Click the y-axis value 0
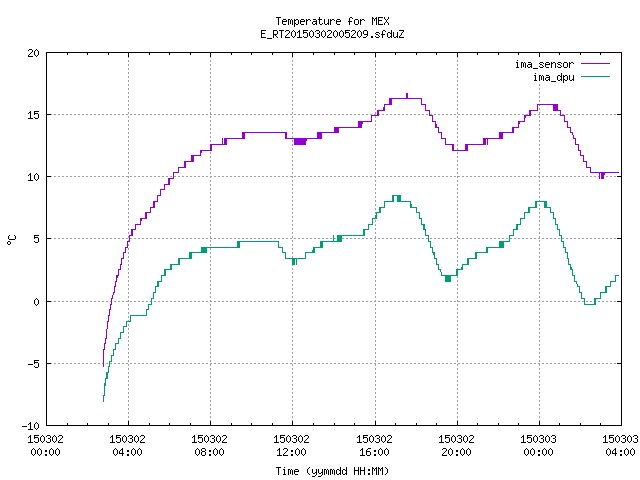640x480 pixels. [36, 302]
